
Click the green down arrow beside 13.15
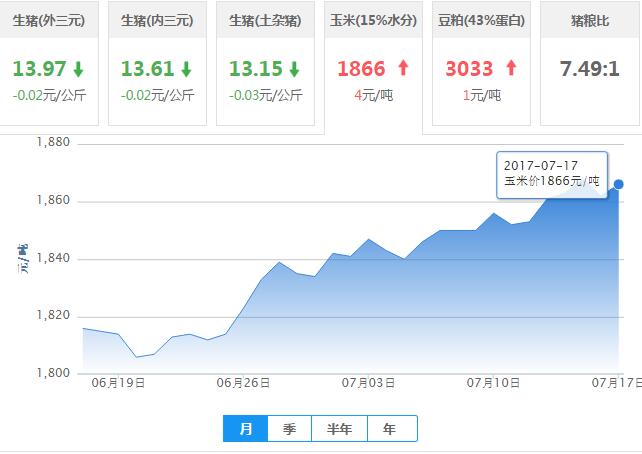(x=294, y=69)
